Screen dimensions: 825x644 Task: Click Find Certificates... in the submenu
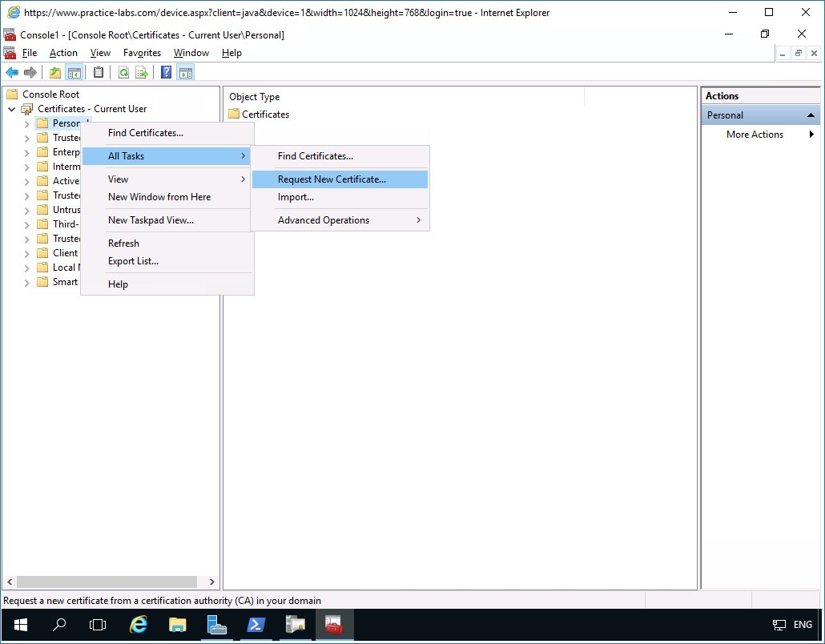pos(340,156)
